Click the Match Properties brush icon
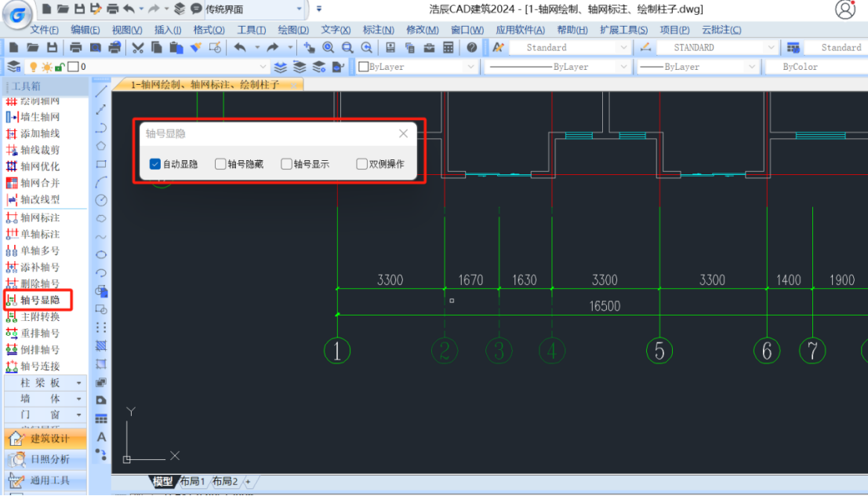This screenshot has width=868, height=496. [x=195, y=48]
